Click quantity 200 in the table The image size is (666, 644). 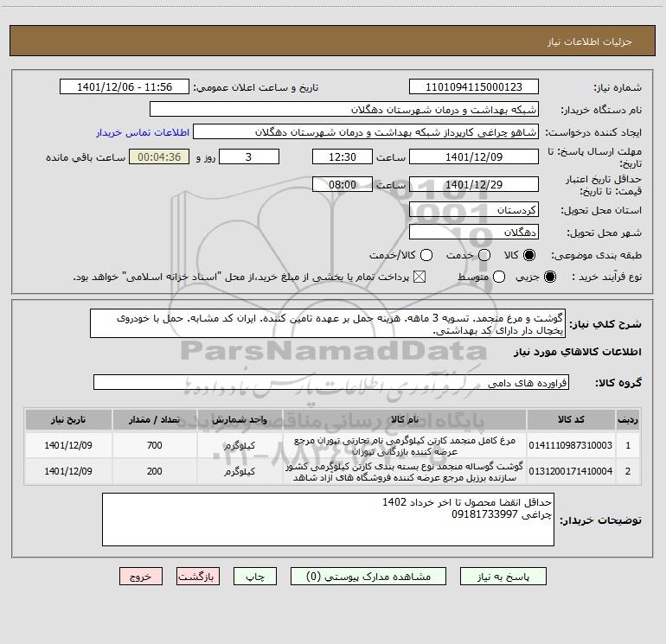tap(155, 471)
